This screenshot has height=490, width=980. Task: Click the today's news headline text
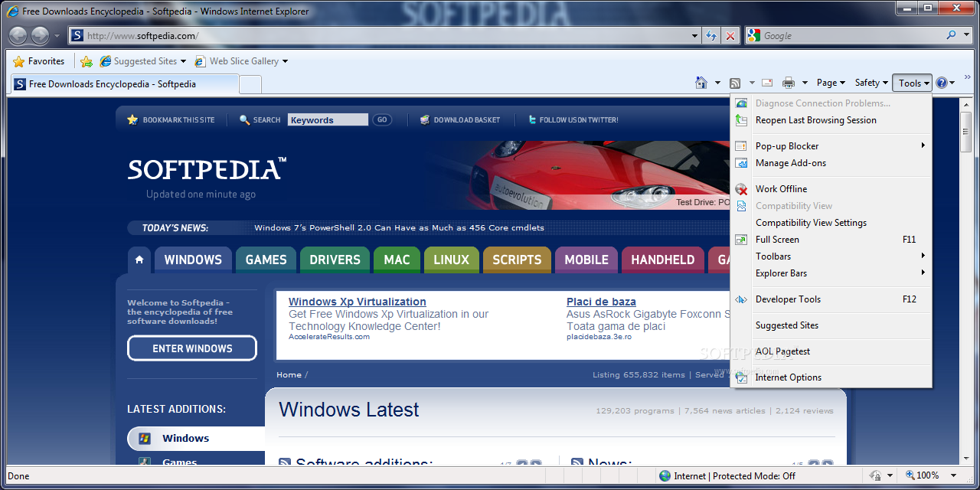pyautogui.click(x=399, y=227)
